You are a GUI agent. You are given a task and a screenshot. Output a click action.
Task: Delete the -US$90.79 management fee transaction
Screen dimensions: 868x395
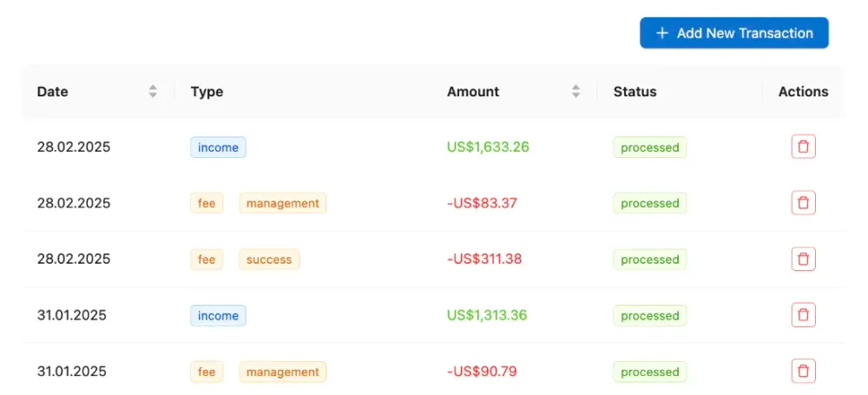point(803,372)
